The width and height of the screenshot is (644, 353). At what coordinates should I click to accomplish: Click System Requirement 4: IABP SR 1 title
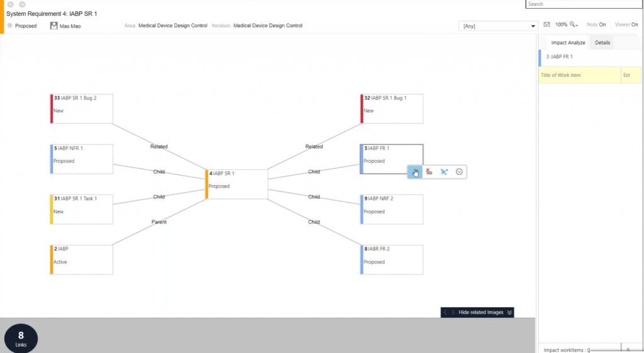(52, 14)
